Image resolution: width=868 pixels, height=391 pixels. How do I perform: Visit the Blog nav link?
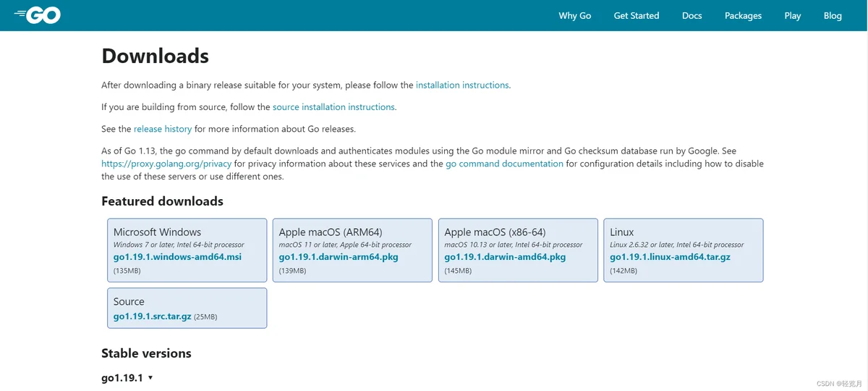click(833, 15)
